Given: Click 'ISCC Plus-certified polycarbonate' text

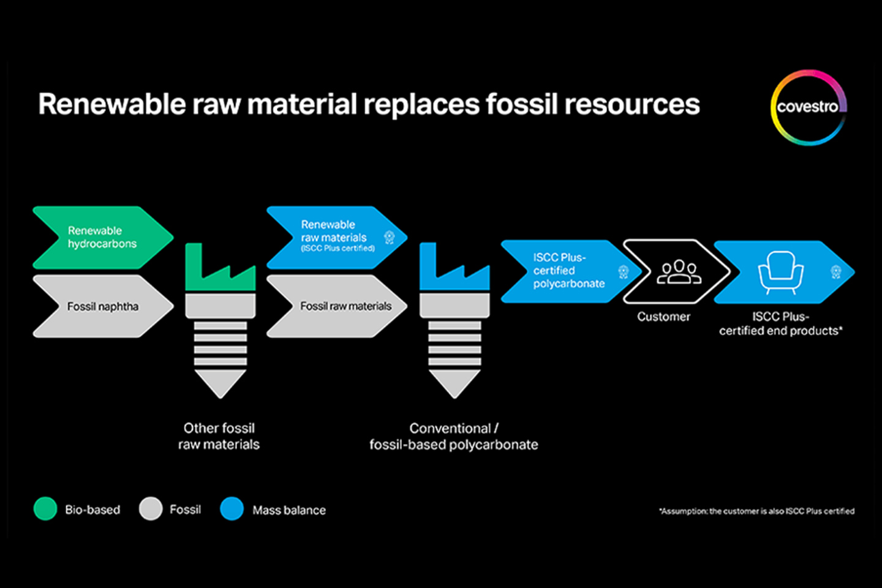Looking at the screenshot, I should 568,270.
